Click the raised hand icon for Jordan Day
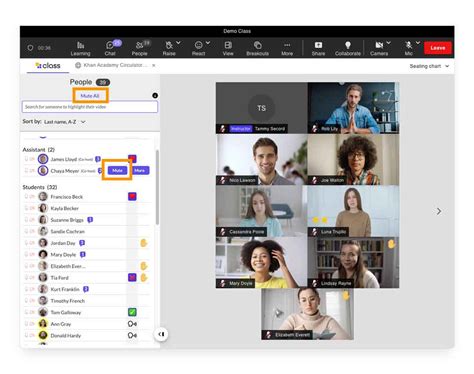 point(144,243)
